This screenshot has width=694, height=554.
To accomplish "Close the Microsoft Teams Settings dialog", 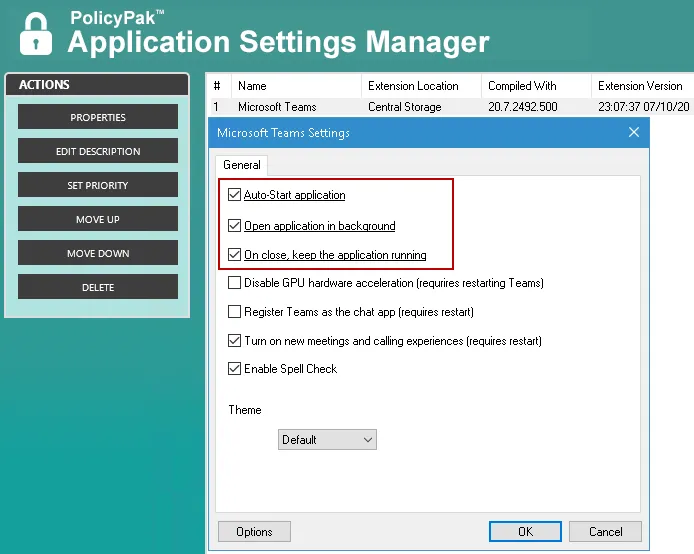I will (x=633, y=133).
